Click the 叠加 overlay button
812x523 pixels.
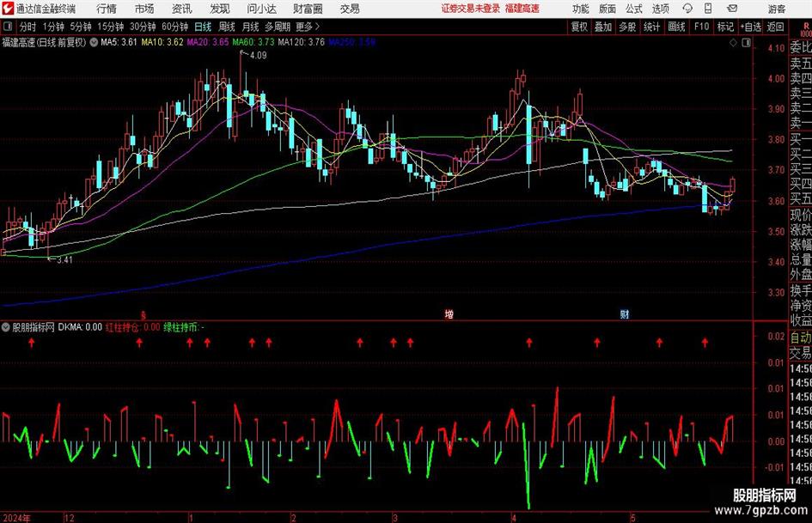[x=603, y=27]
